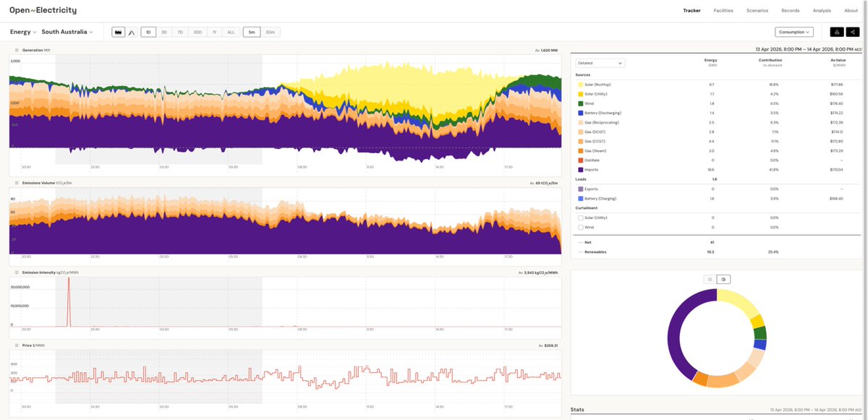Click the green Wind donut segment
The width and height of the screenshot is (868, 420).
pyautogui.click(x=759, y=333)
